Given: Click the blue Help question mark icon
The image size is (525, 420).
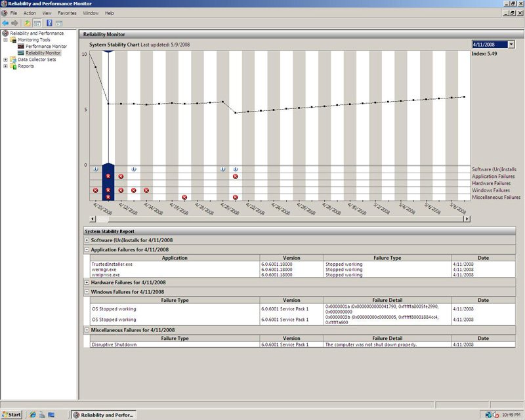Looking at the screenshot, I should pyautogui.click(x=49, y=23).
